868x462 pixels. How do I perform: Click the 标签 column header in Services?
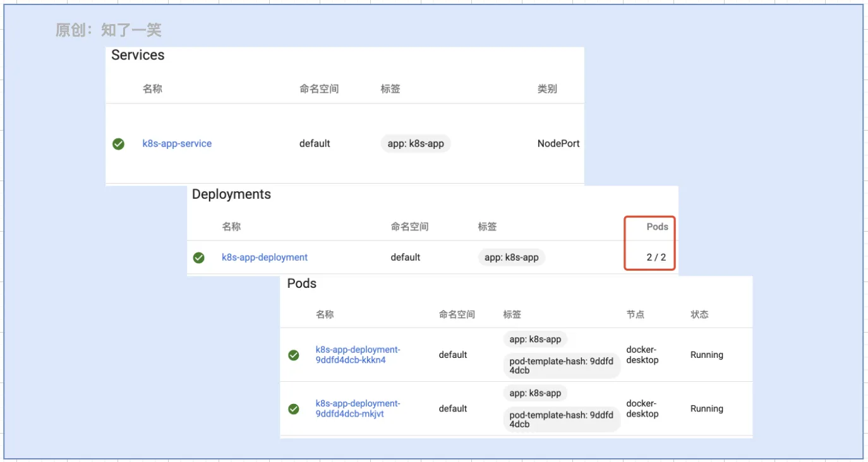(x=390, y=88)
